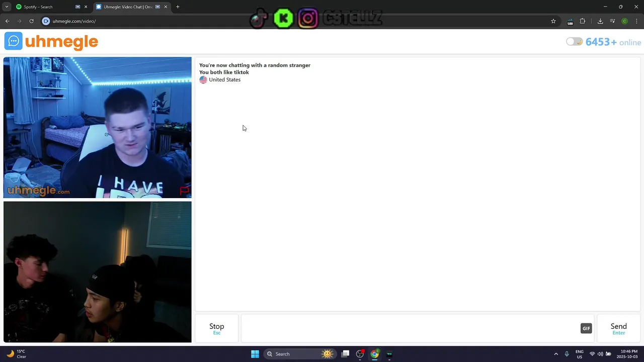
Task: Click the microphone icon in system tray
Action: click(x=567, y=354)
